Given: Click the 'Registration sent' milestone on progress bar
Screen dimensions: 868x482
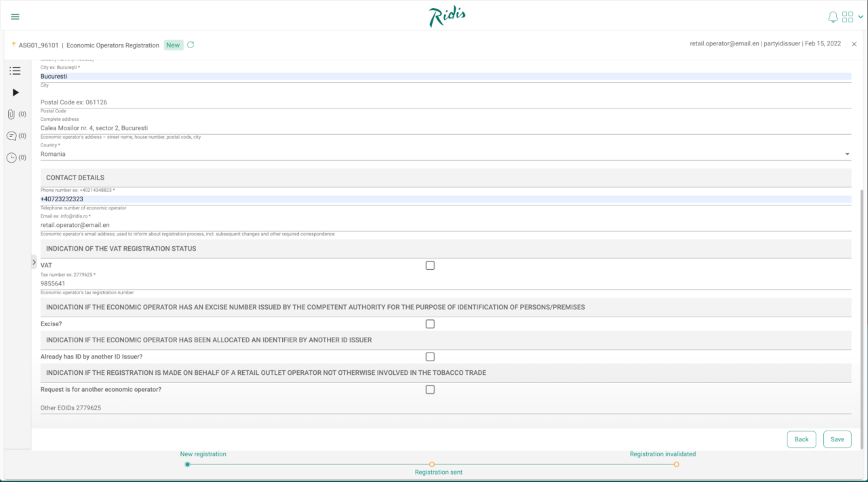Looking at the screenshot, I should pyautogui.click(x=432, y=464).
